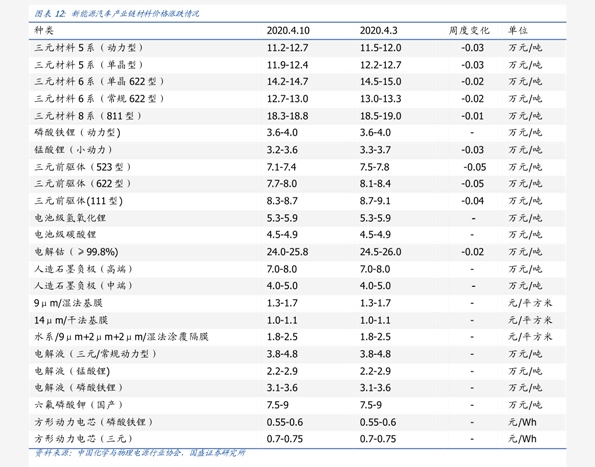The width and height of the screenshot is (595, 467).
Task: Select the '种类' column header
Action: tap(44, 30)
